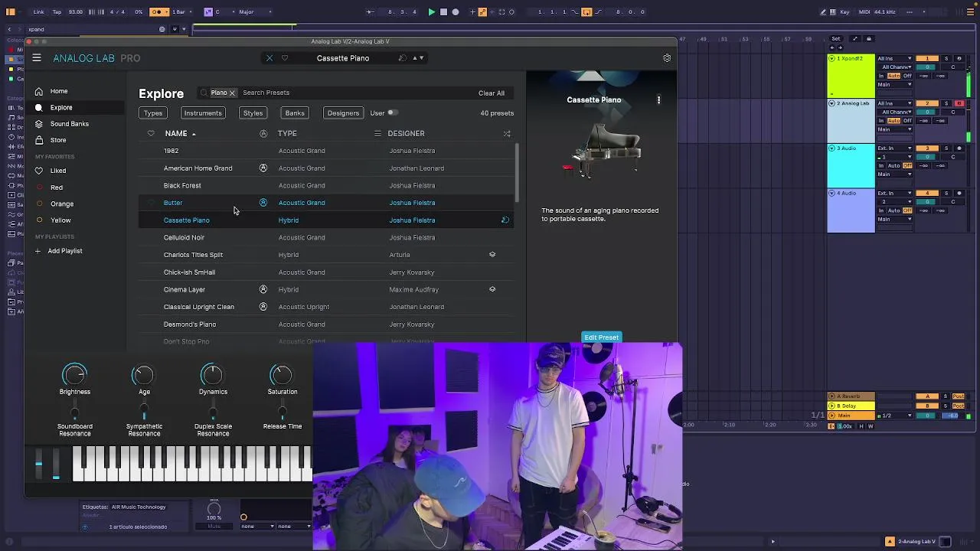Click the preset list scrollbar
This screenshot has height=551, width=980.
click(x=517, y=172)
